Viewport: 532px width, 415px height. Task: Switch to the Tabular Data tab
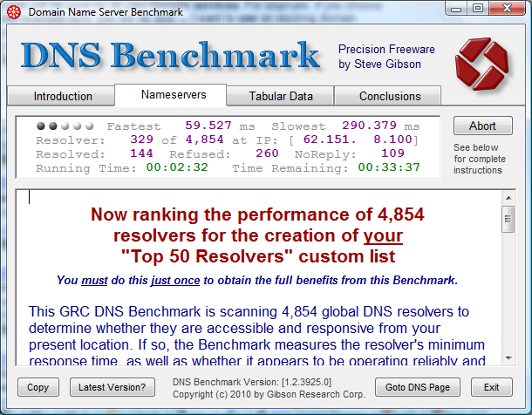tap(281, 96)
